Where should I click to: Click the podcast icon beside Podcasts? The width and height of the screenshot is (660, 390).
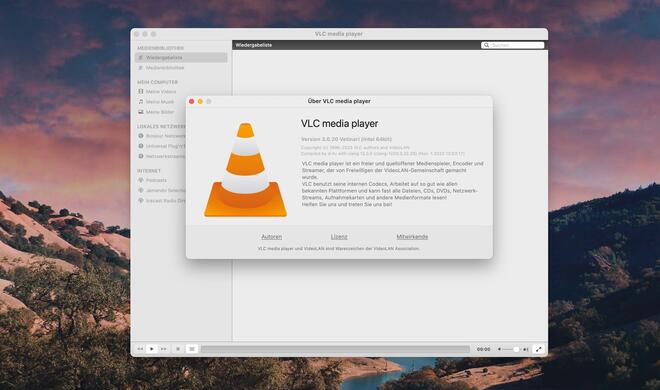141,180
